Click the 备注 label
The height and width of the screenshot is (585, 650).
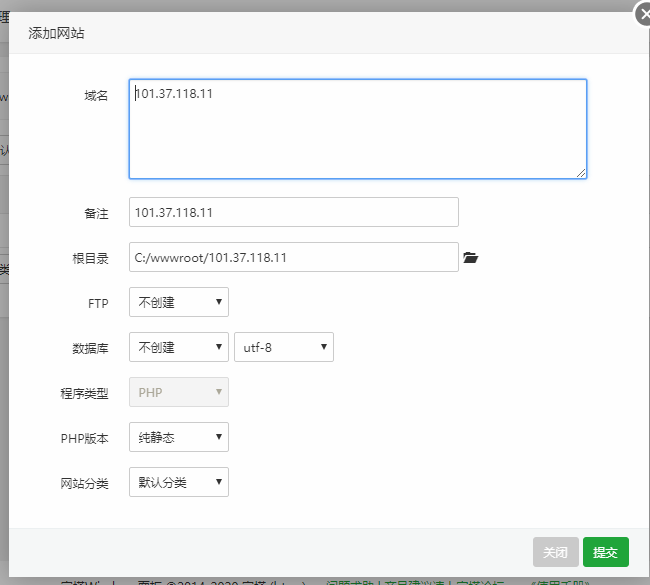[96, 214]
